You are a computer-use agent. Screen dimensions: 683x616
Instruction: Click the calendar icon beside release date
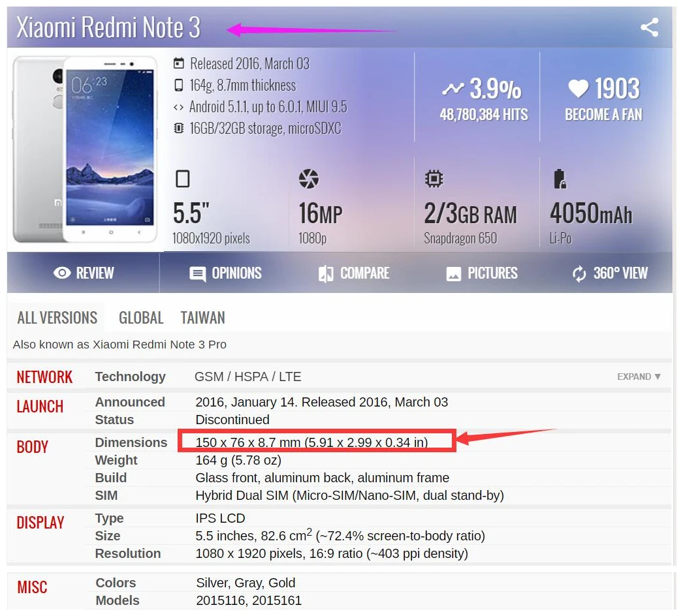point(179,63)
